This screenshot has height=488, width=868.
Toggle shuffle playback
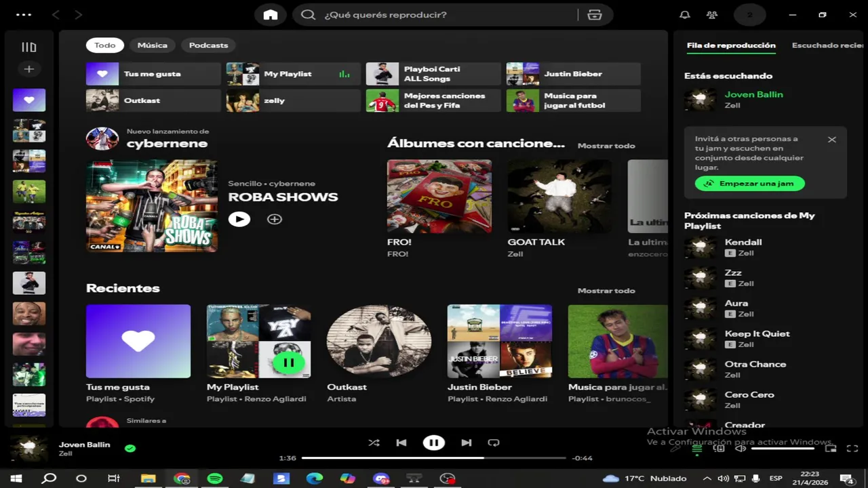coord(374,443)
